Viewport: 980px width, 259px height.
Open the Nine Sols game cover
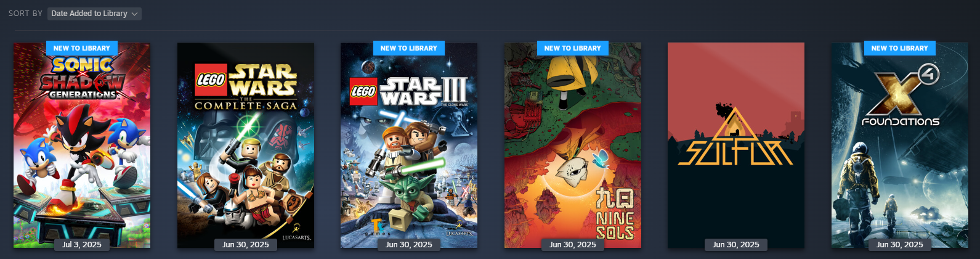573,145
